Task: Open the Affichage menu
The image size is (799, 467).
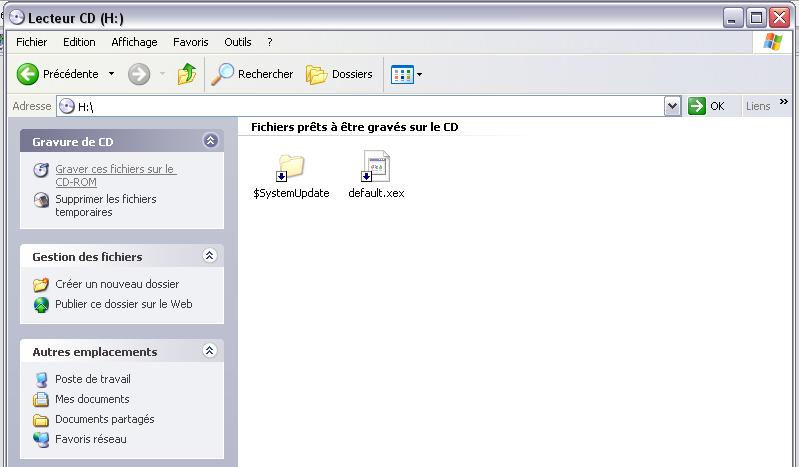Action: (134, 42)
